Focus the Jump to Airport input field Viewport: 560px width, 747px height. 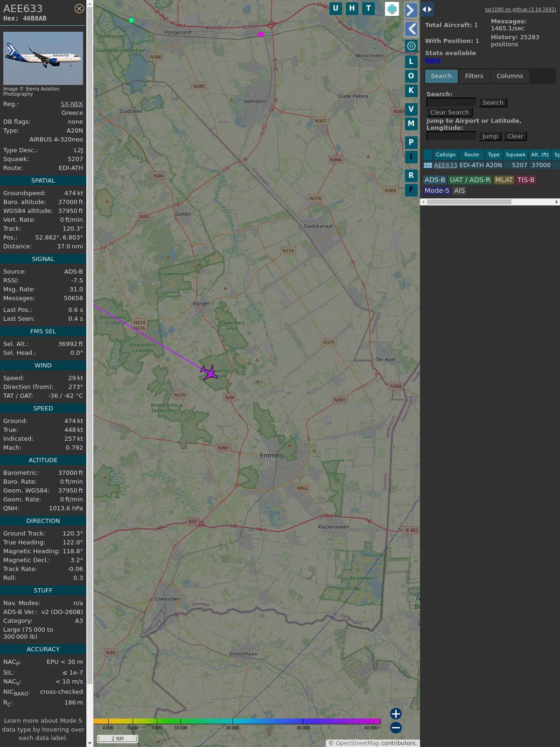(x=451, y=136)
